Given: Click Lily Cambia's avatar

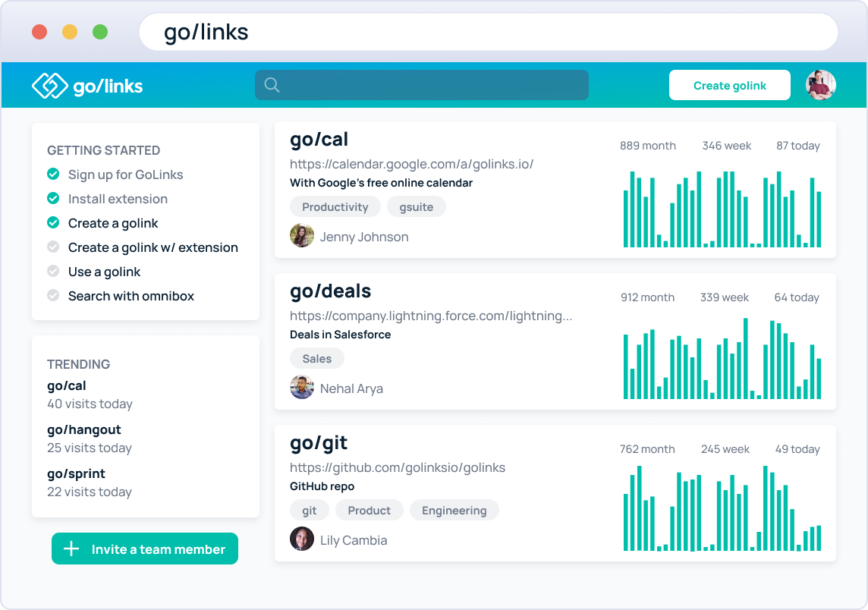Looking at the screenshot, I should (302, 539).
